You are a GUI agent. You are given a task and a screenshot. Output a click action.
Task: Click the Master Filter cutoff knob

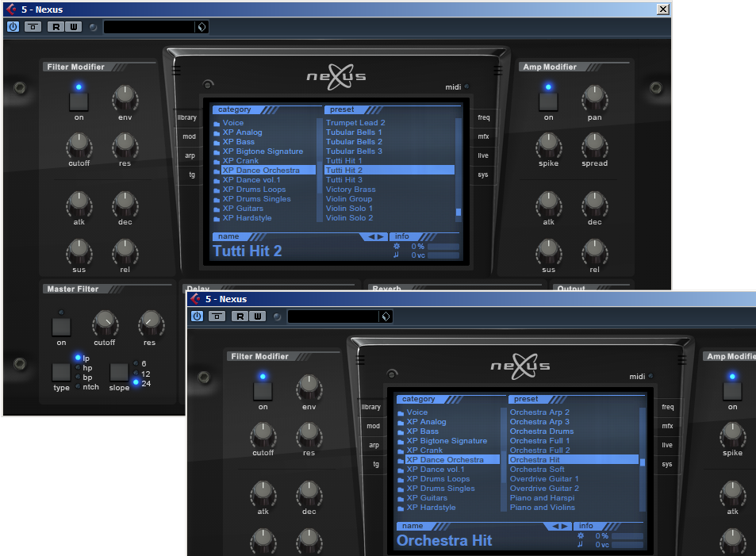(x=105, y=323)
